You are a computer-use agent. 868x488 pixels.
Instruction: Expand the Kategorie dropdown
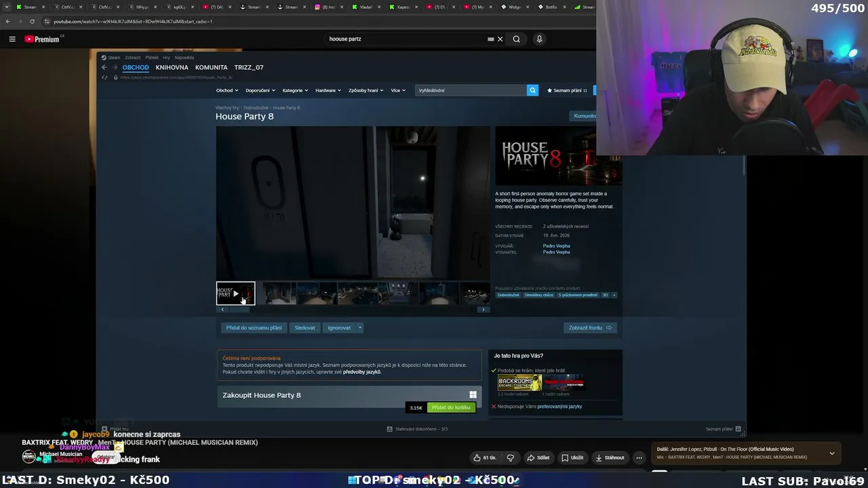[x=295, y=90]
